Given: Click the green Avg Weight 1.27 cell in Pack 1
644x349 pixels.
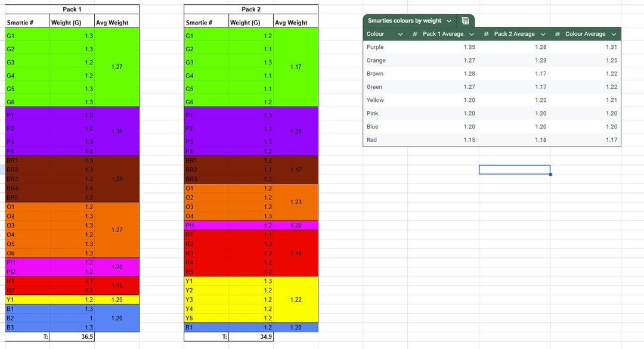Looking at the screenshot, I should coord(117,67).
